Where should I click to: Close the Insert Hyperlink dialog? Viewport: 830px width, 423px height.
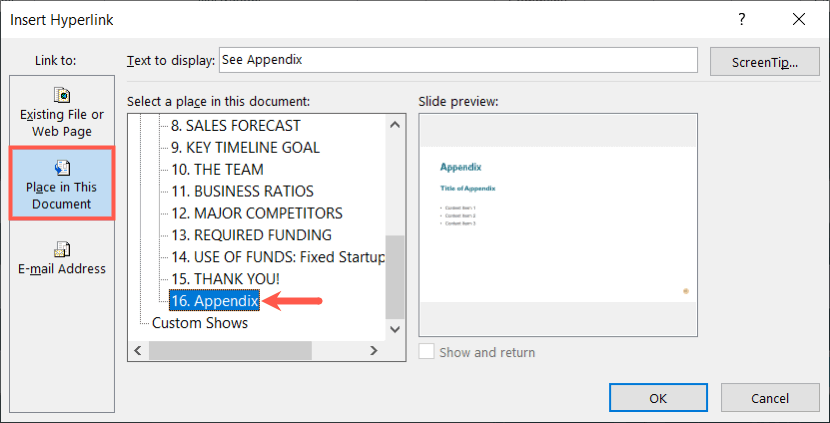798,19
